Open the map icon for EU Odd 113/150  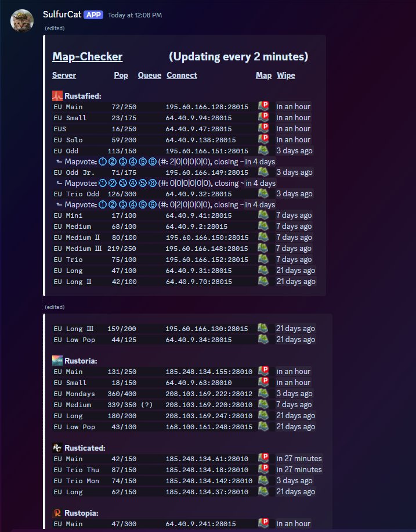(263, 150)
